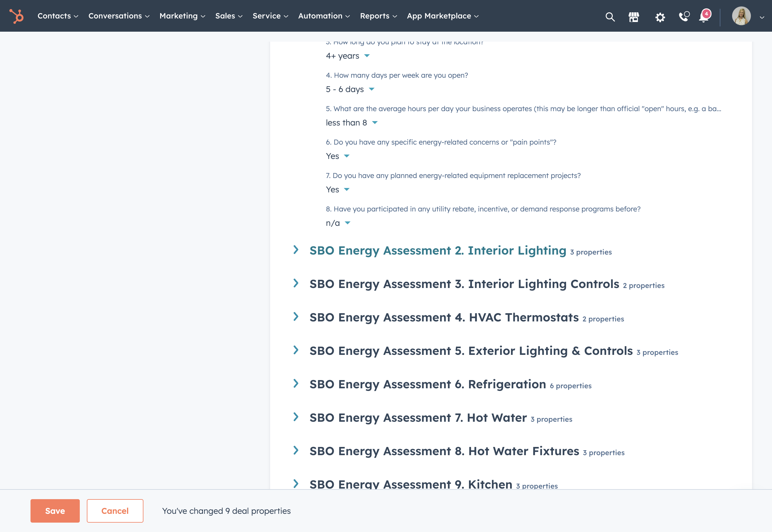Open the Contacts menu

point(58,16)
